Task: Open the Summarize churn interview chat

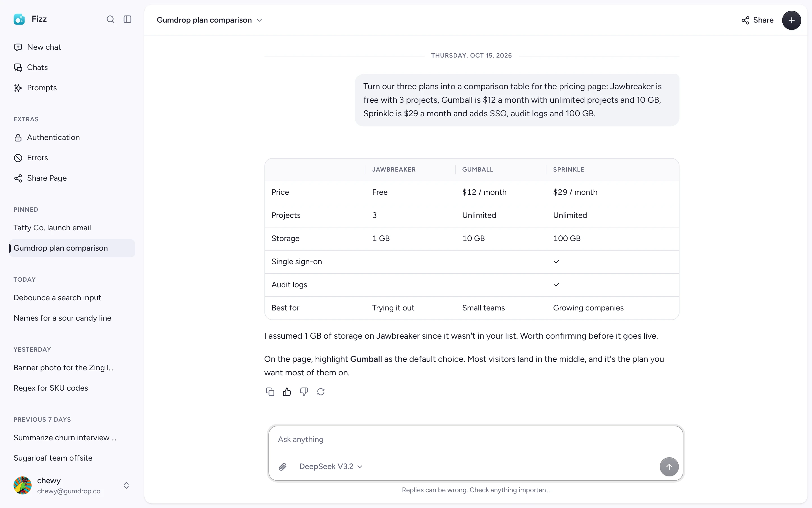Action: coord(72,437)
